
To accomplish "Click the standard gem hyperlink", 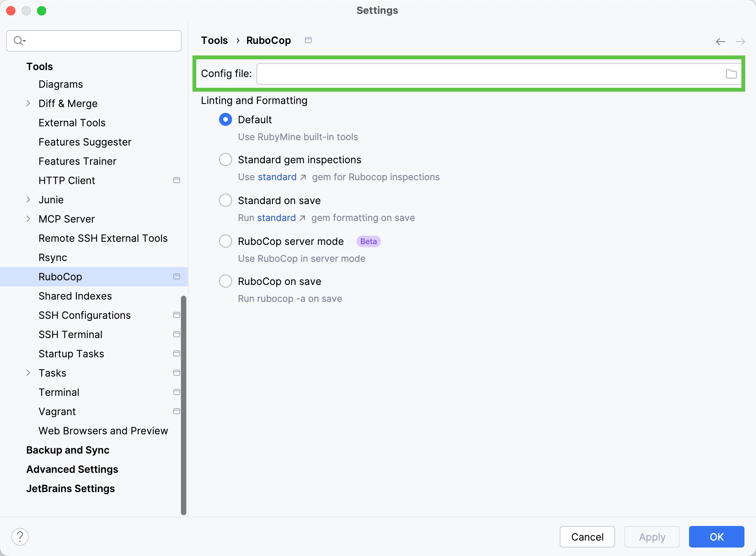I will pos(277,177).
